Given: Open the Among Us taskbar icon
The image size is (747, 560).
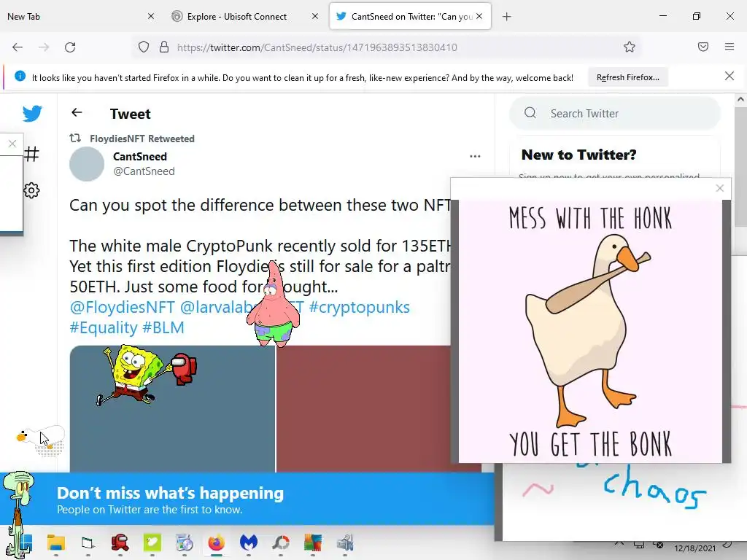Looking at the screenshot, I should pos(120,542).
